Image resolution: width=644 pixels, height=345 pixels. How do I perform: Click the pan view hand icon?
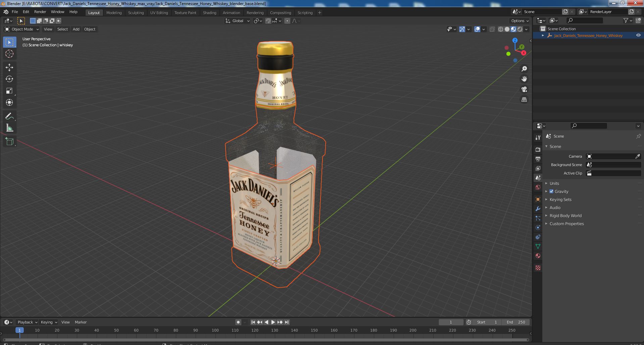click(x=524, y=79)
